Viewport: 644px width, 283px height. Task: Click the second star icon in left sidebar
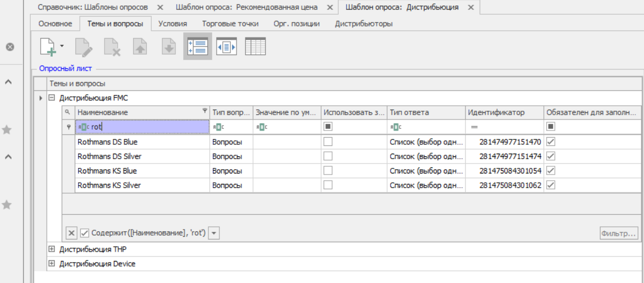7,204
